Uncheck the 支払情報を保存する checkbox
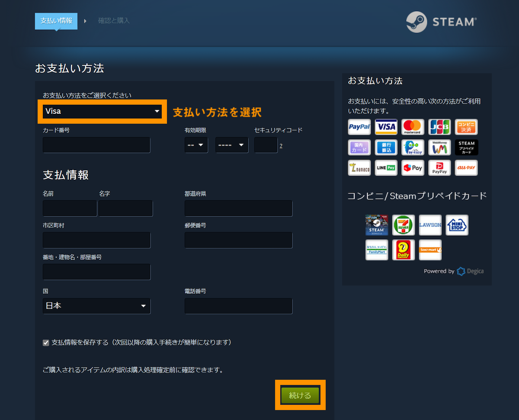 point(46,343)
